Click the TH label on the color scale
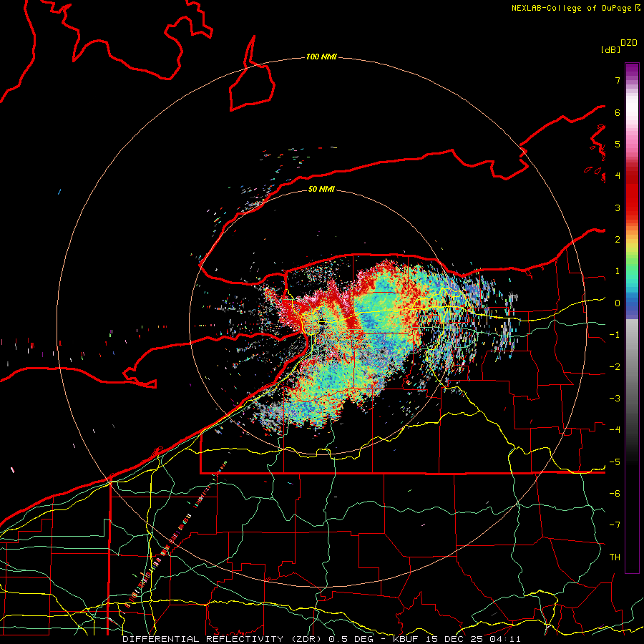The image size is (644, 644). (615, 557)
